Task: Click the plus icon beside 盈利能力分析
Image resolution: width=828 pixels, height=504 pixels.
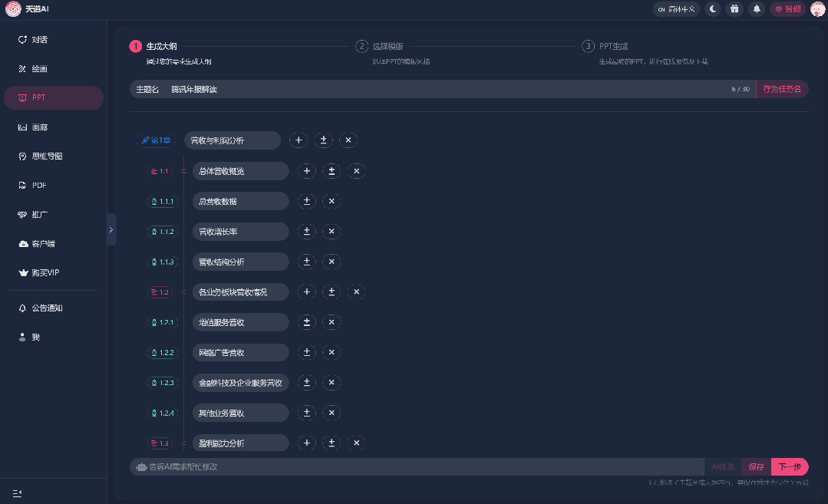Action: tap(307, 443)
